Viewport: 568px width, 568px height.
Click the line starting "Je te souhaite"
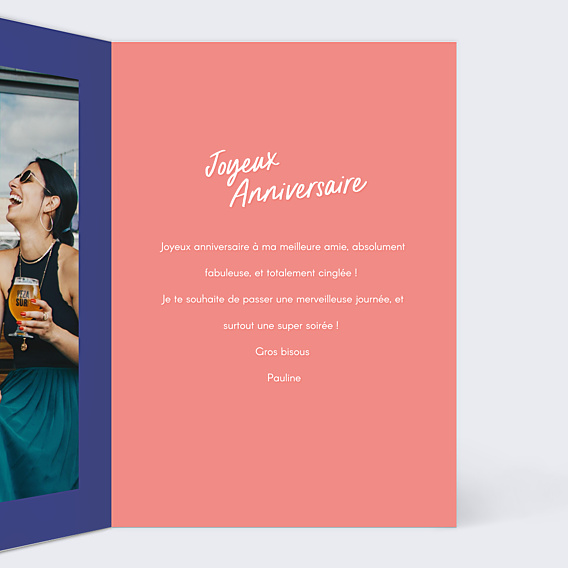point(282,300)
